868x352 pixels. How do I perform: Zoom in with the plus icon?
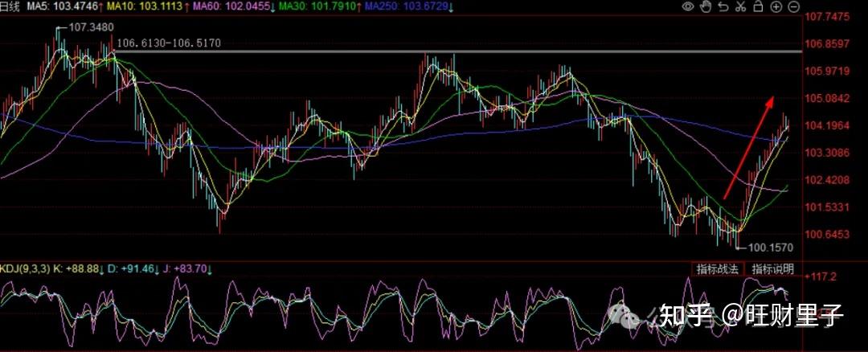[x=776, y=6]
